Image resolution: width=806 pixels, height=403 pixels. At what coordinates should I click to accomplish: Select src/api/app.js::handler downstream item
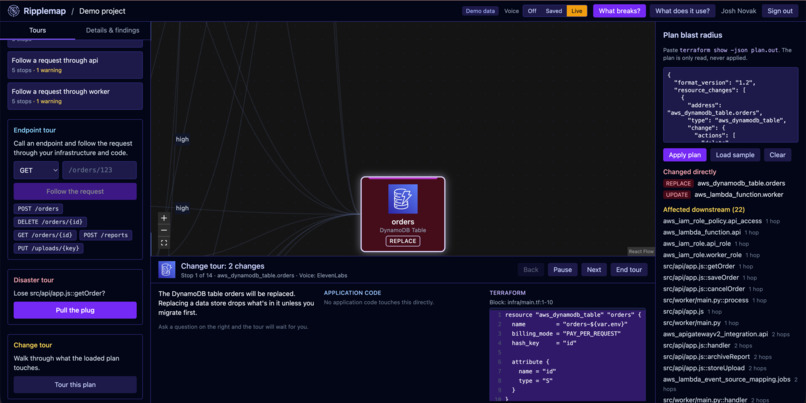tap(697, 345)
